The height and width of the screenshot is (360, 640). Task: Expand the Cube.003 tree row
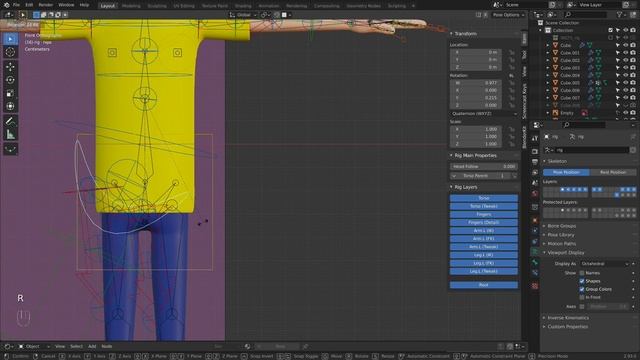point(548,68)
